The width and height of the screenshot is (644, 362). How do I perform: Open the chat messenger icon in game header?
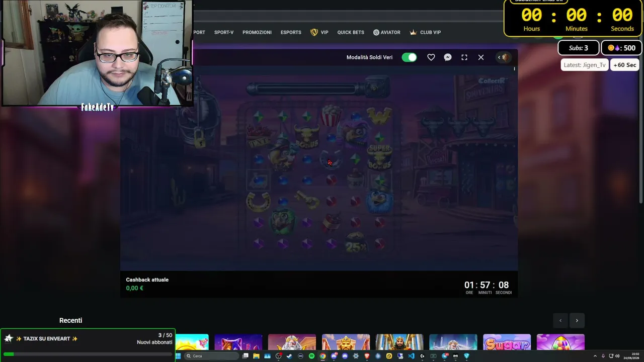448,57
